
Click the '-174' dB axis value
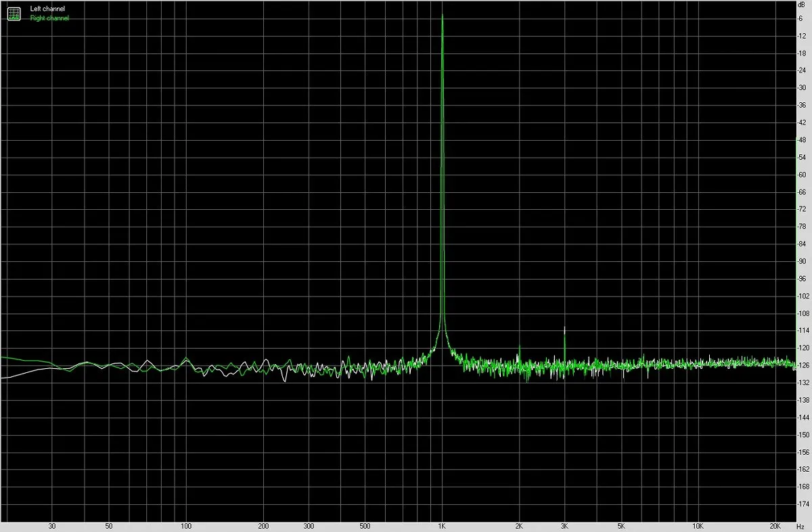click(x=803, y=505)
